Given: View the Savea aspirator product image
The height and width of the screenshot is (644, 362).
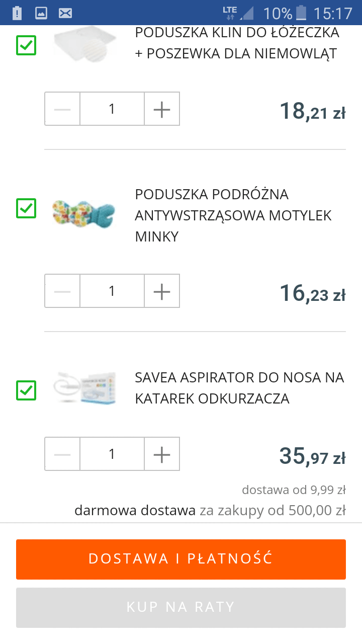Looking at the screenshot, I should 84,388.
